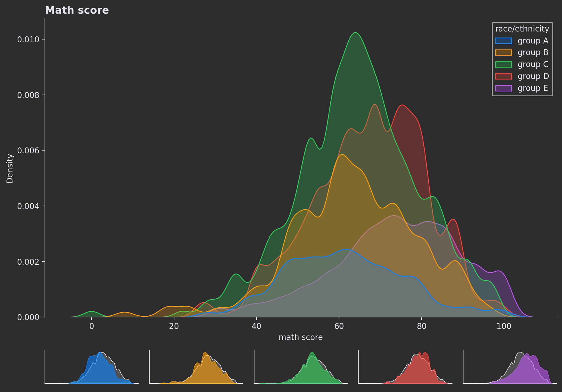Click the 'race/ethnicity' legend title
Screen dimensions: 562x392
tap(522, 29)
